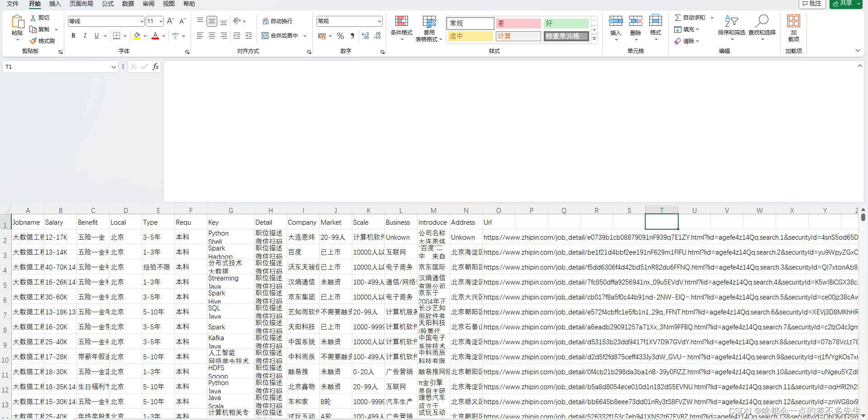
Task: Click the Cut (剪切) scissors icon
Action: click(33, 18)
